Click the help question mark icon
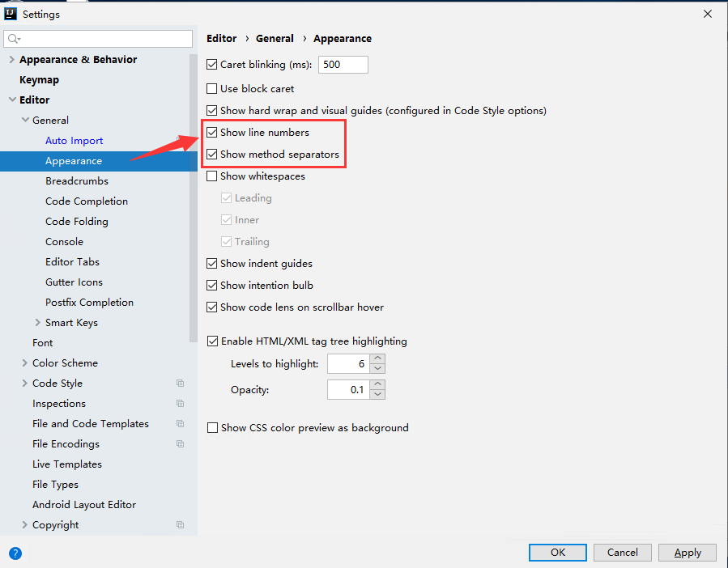The image size is (728, 568). [x=15, y=553]
